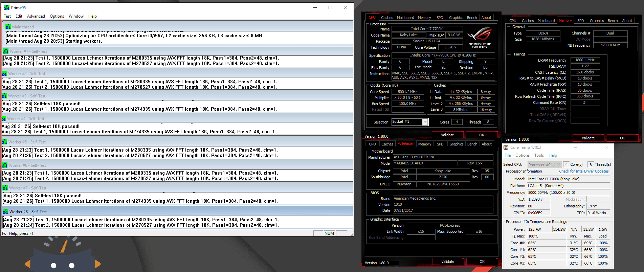644x272 pixels.
Task: Click OK in the CPU-Z processor window
Action: pyautogui.click(x=482, y=135)
